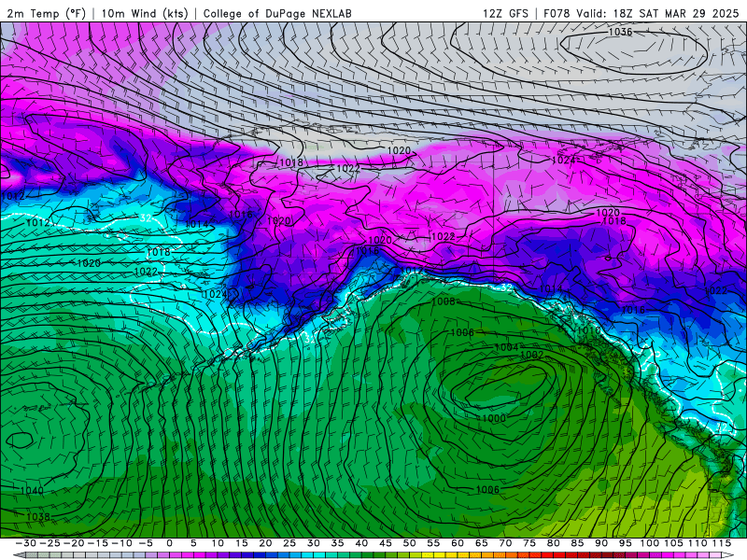Click the "65" temperature scale label

tap(482, 543)
